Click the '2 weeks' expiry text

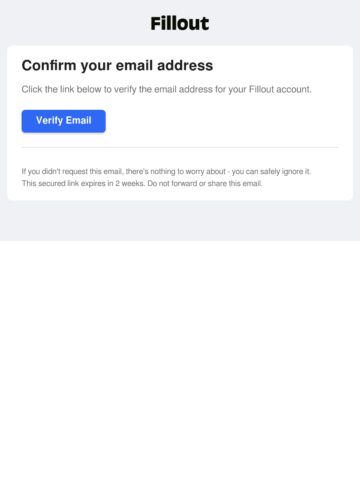pyautogui.click(x=130, y=183)
